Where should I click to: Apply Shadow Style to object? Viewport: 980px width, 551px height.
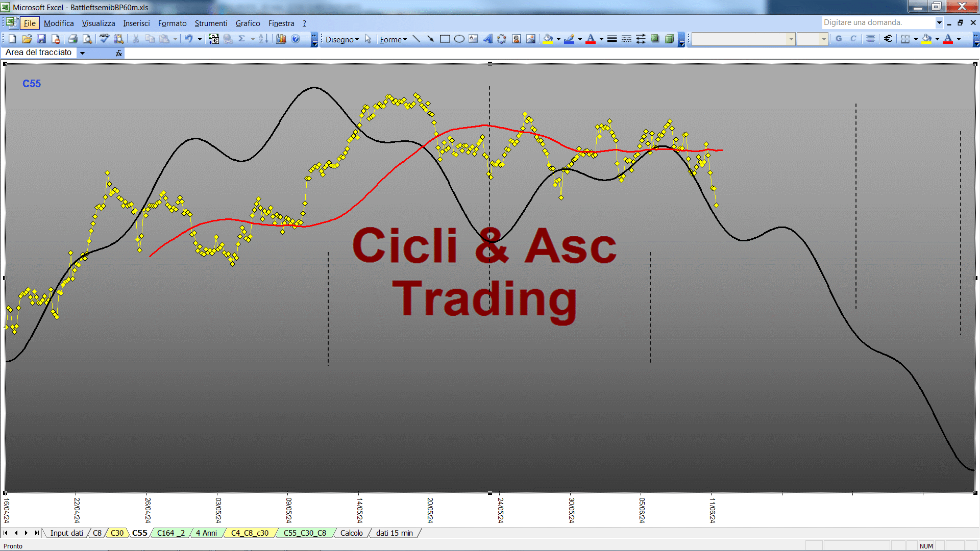tap(655, 39)
